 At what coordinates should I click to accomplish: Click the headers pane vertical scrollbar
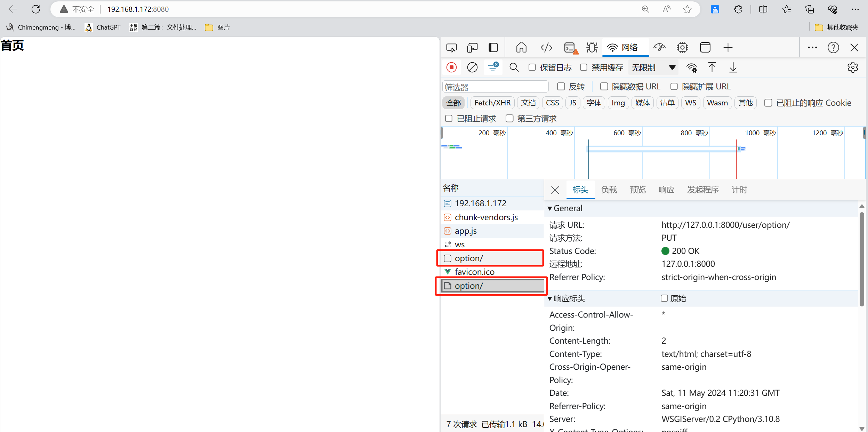point(861,259)
